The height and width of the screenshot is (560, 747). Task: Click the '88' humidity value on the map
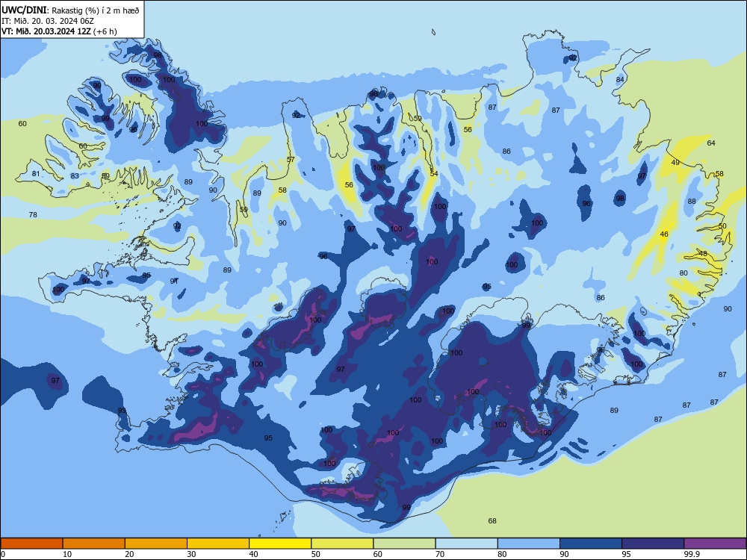click(x=692, y=202)
